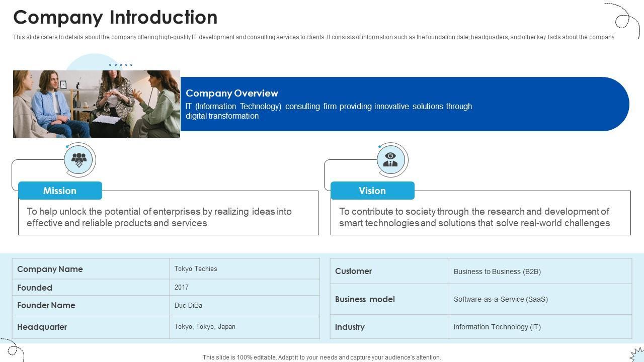
Task: Click the Mission statement text box
Action: click(x=168, y=218)
